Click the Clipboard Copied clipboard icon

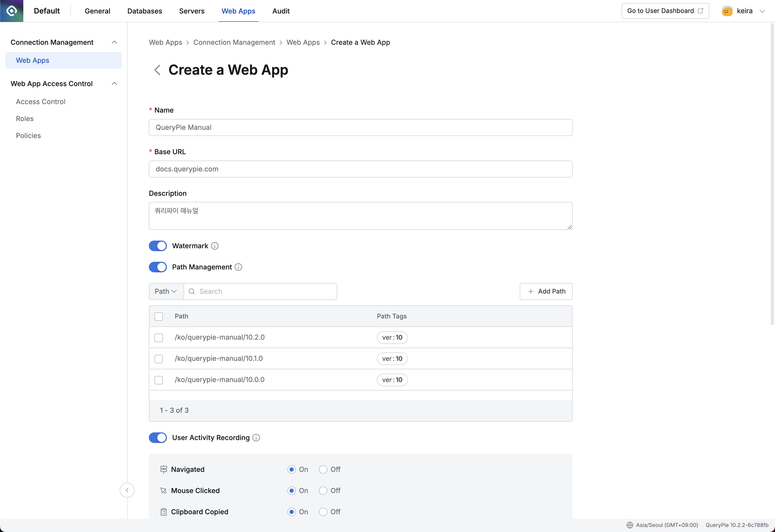[163, 512]
